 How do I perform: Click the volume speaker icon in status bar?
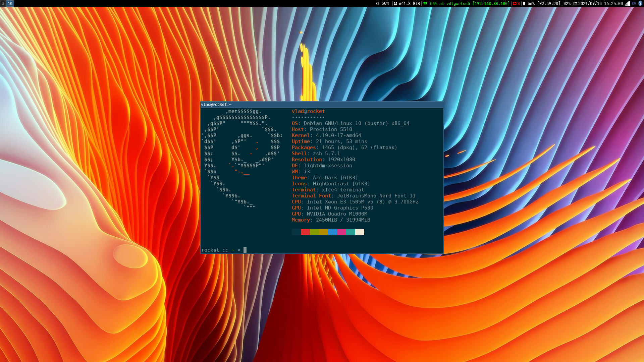pos(377,4)
